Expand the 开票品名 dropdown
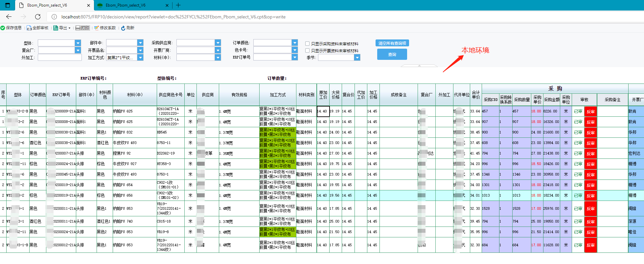 coord(140,50)
